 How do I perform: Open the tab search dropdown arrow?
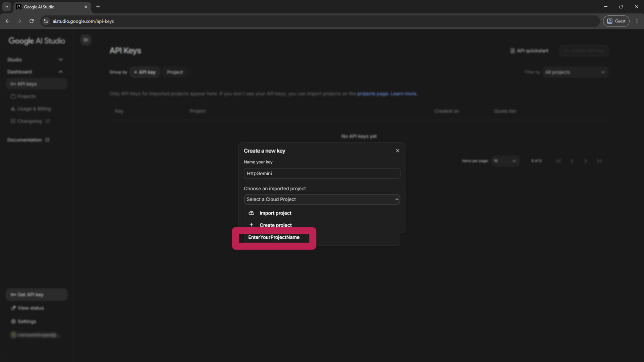[6, 7]
